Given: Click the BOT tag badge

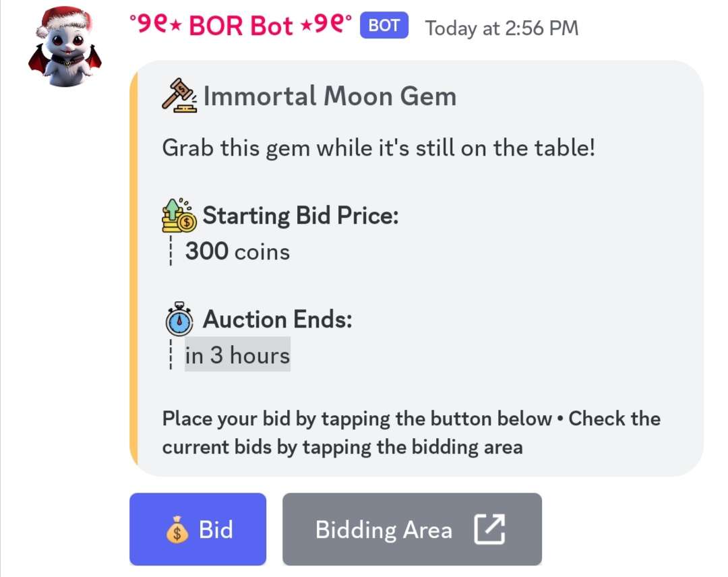Looking at the screenshot, I should coord(384,25).
